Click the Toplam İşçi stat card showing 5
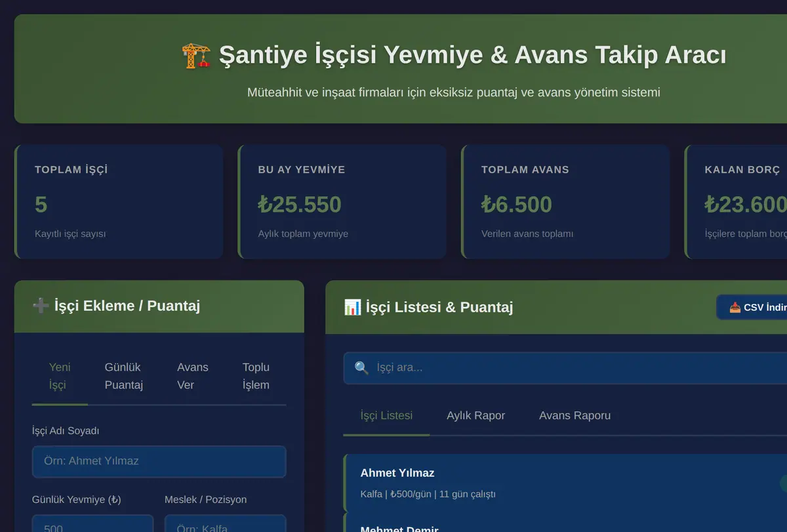 [119, 202]
